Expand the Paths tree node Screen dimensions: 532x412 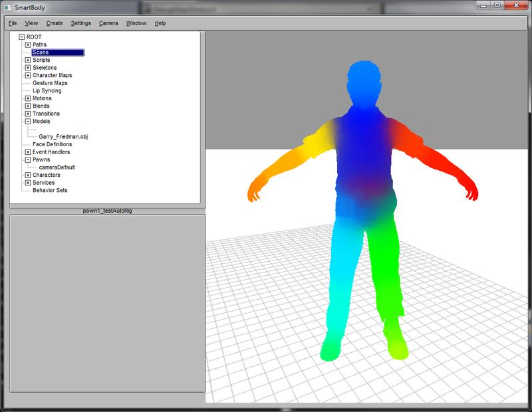(27, 45)
